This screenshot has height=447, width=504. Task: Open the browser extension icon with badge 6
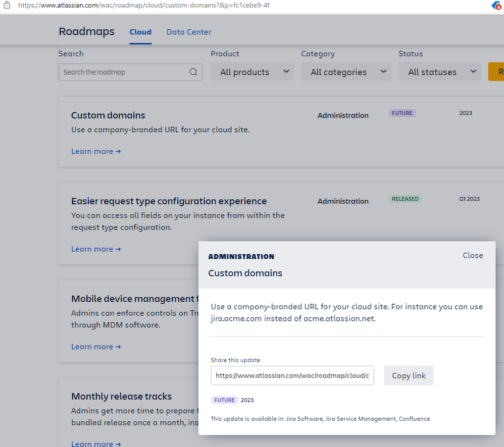click(497, 6)
